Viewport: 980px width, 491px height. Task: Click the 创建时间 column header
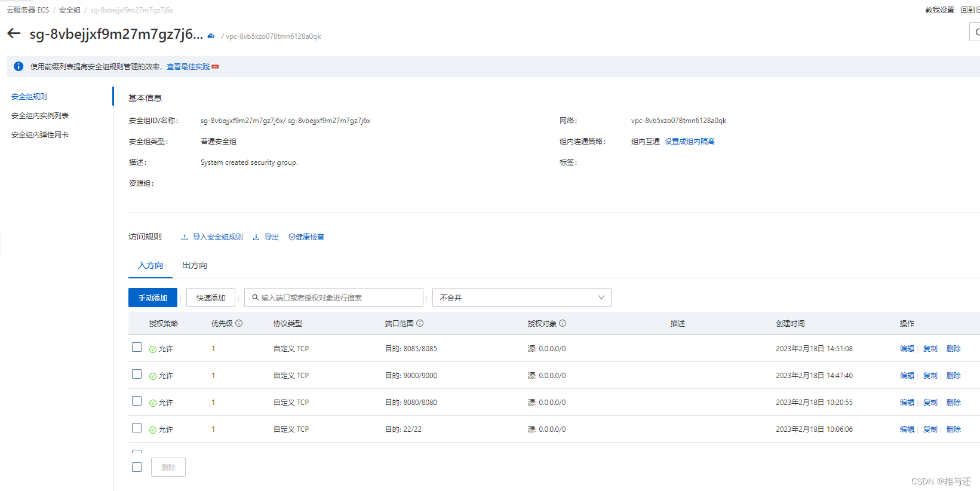pos(790,324)
